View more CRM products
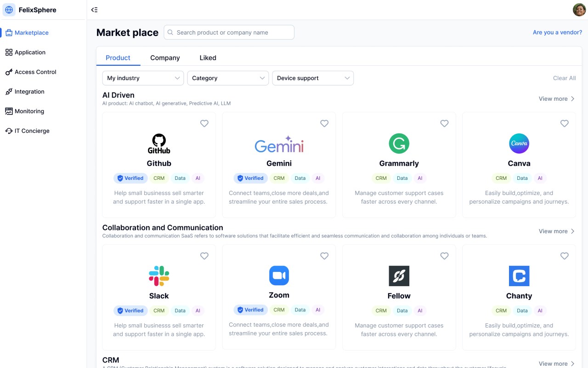The height and width of the screenshot is (368, 588). pyautogui.click(x=557, y=364)
